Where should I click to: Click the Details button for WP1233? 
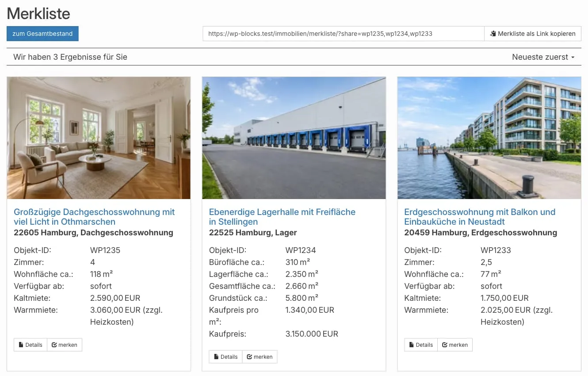pos(421,345)
